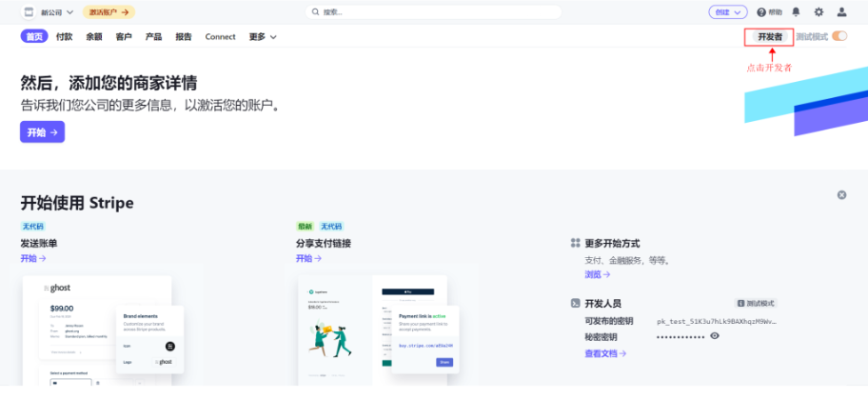Image resolution: width=868 pixels, height=400 pixels.
Task: Click 开始 link under 发送账单
Action: [x=33, y=258]
